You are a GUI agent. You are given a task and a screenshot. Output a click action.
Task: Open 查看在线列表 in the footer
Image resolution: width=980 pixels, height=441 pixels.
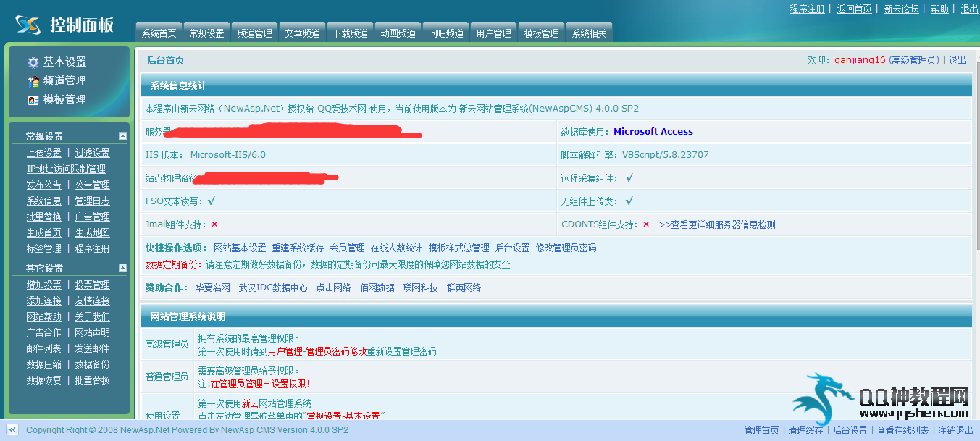click(902, 430)
